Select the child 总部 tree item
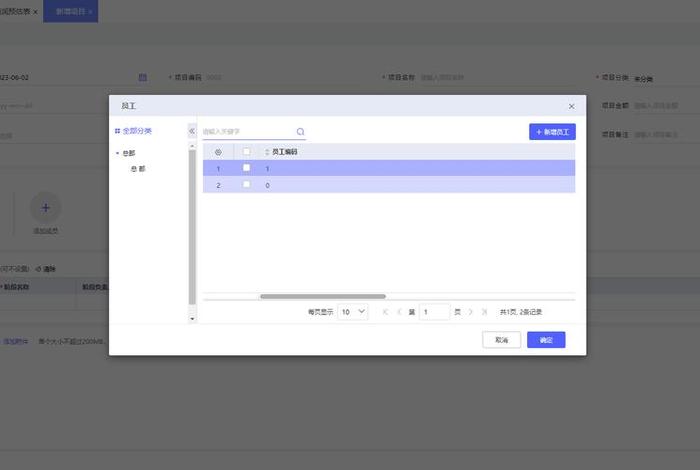 click(x=138, y=169)
